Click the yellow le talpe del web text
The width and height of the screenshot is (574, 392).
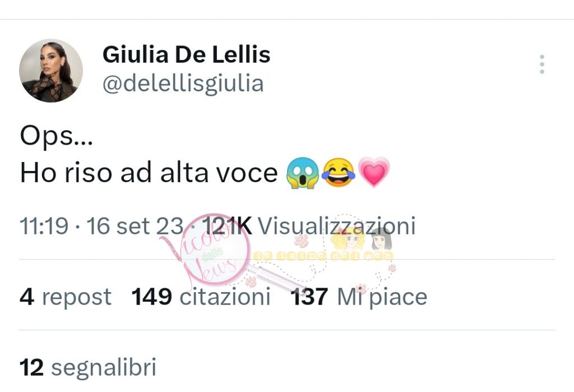click(x=323, y=256)
